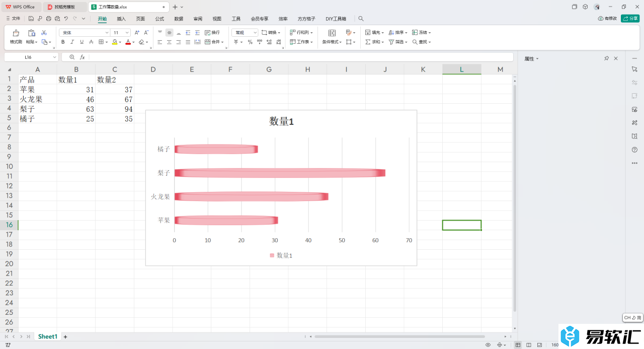Click the tools wrench icon in right sidebar
Viewport: 644px width, 349px height.
[634, 122]
